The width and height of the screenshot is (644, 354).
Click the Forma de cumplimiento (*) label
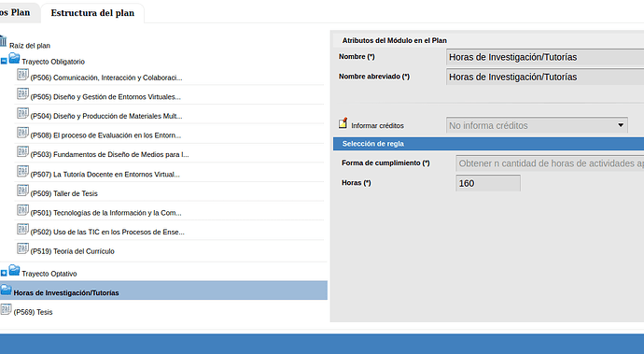point(385,163)
